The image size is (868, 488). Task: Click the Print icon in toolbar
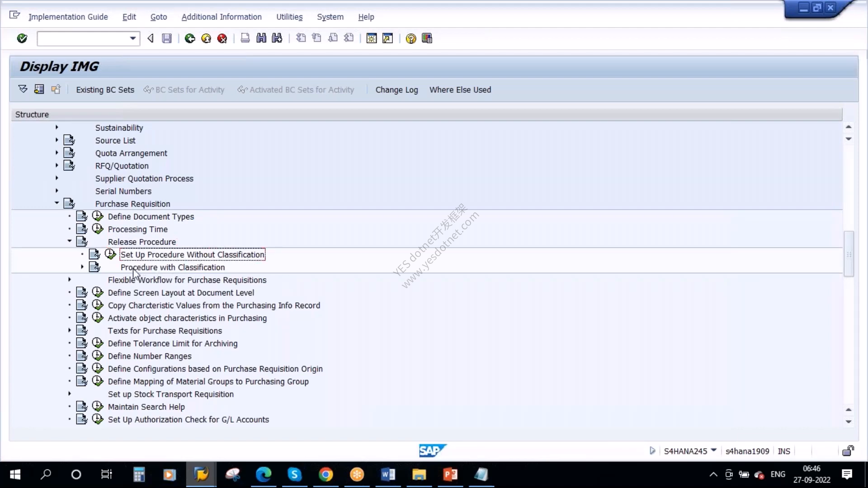245,38
